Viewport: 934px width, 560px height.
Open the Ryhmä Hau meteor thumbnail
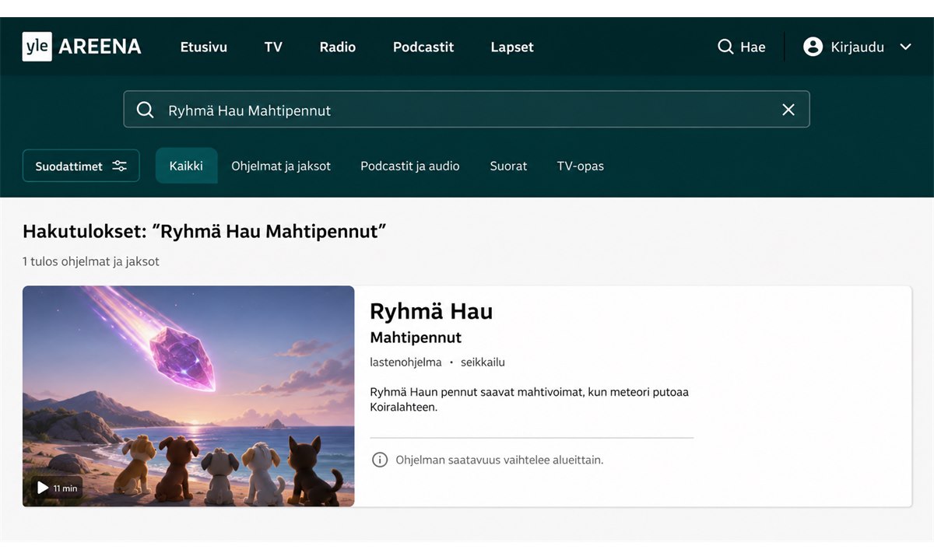pyautogui.click(x=188, y=396)
